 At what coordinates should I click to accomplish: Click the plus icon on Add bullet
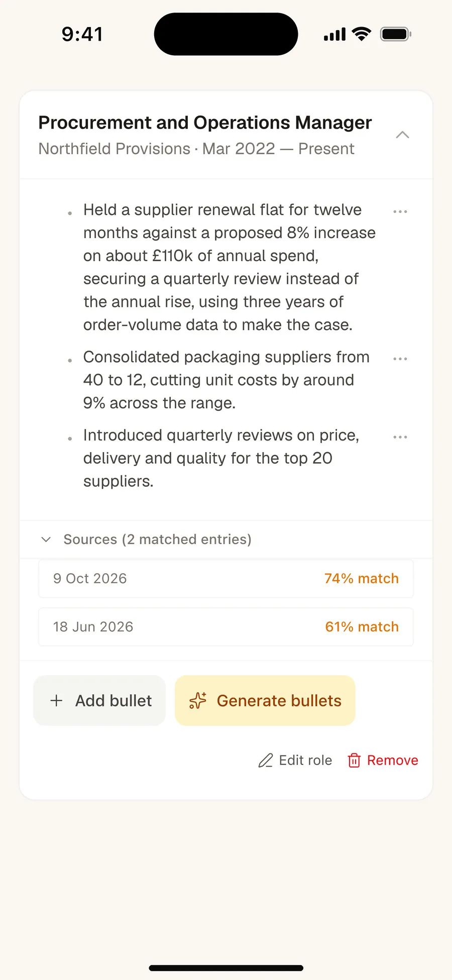[x=57, y=701]
